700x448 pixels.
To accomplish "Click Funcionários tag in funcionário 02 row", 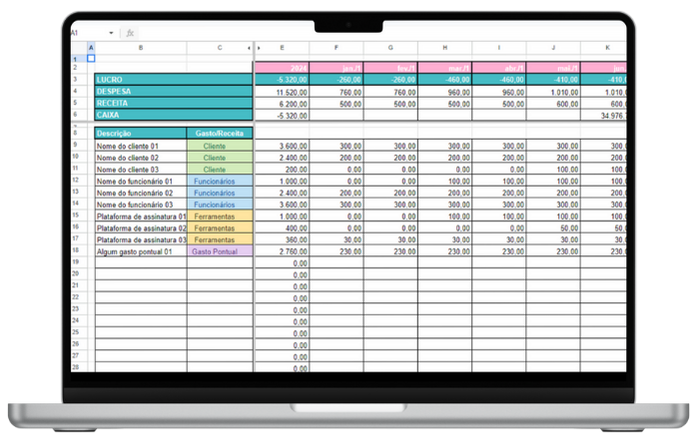I will click(x=220, y=193).
